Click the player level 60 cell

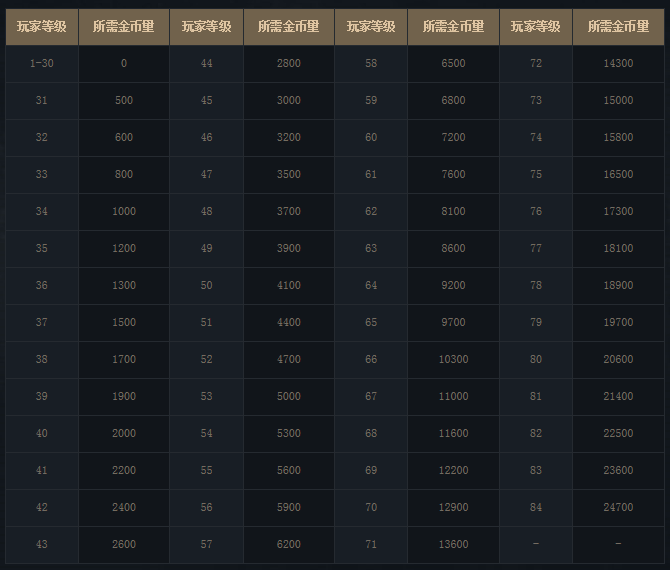(x=371, y=137)
